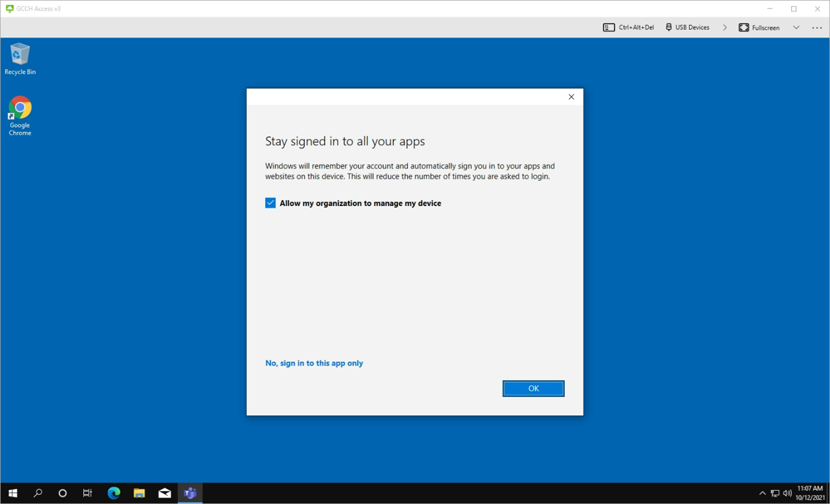Open the dropdown beside Fullscreen
830x504 pixels.
796,27
